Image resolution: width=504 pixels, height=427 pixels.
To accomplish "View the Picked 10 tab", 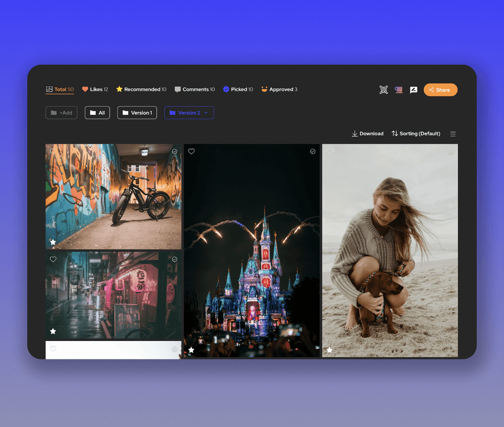I will [x=238, y=90].
